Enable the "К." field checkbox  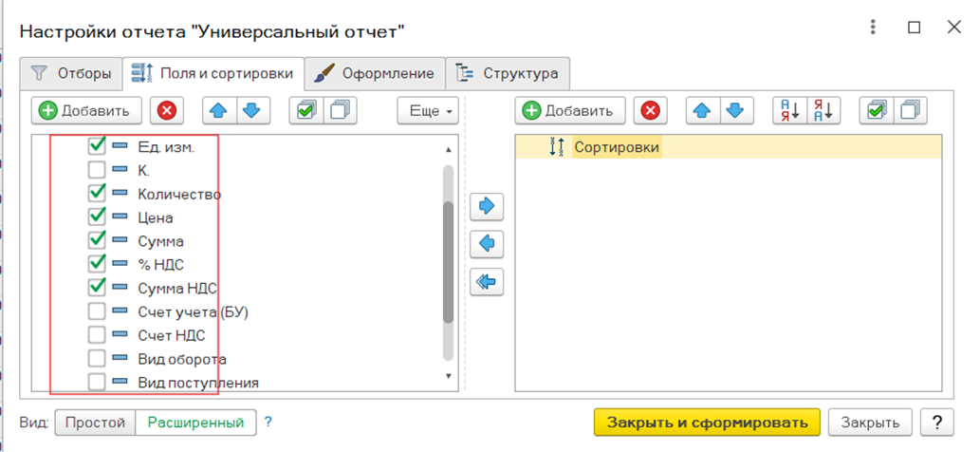[97, 171]
